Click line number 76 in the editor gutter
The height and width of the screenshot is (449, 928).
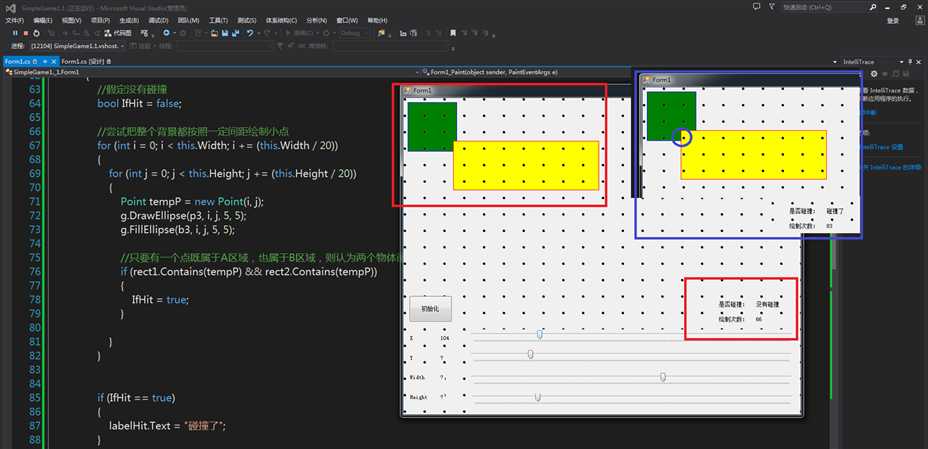[x=34, y=272]
